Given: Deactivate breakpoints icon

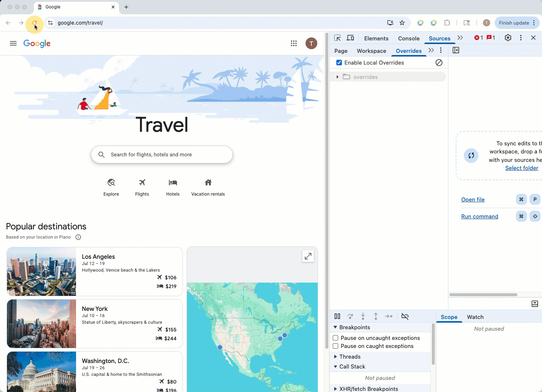Looking at the screenshot, I should [405, 316].
